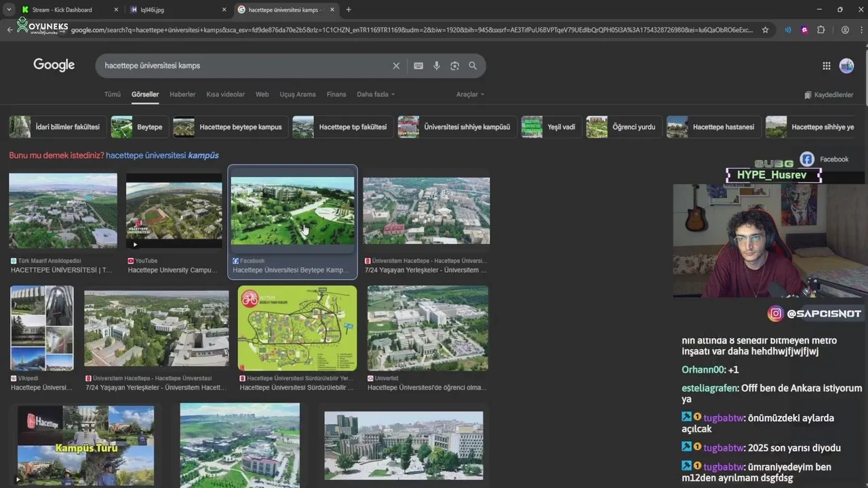
Task: Open the Google apps grid
Action: (x=826, y=66)
